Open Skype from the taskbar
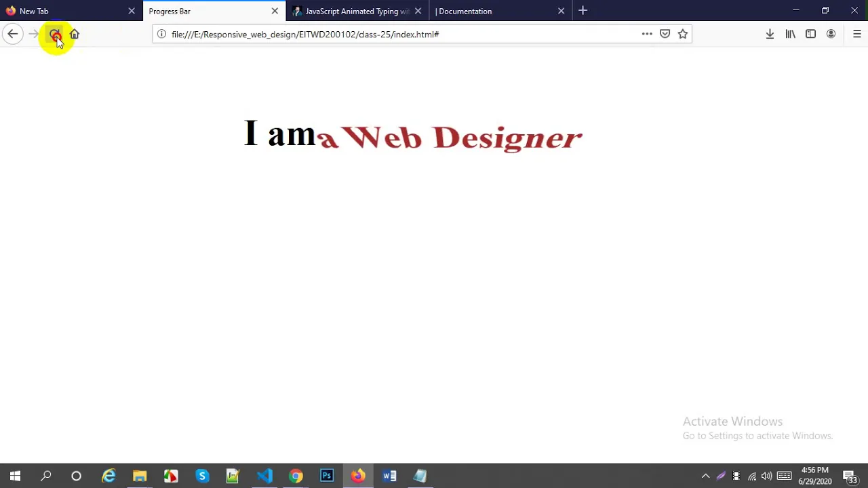 [x=202, y=476]
